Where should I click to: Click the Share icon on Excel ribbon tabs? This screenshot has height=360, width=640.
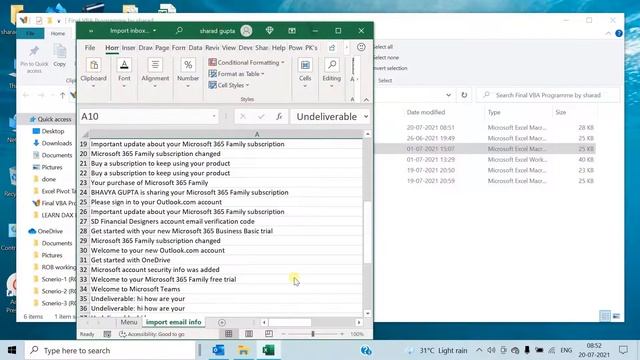tap(332, 48)
